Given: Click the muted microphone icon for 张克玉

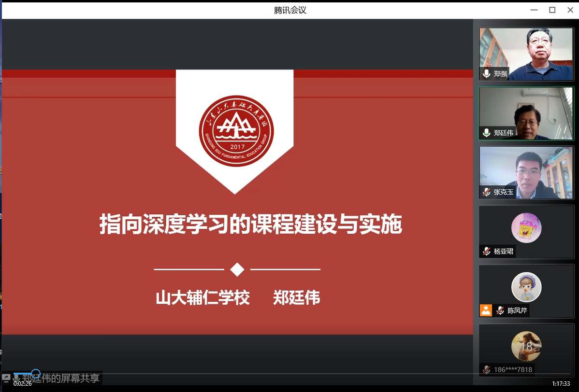Looking at the screenshot, I should (x=487, y=192).
